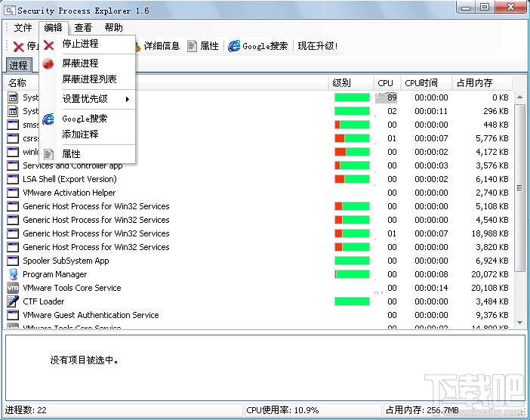Viewport: 530px width, 420px height.
Task: Click the application icon in title bar
Action: coord(10,10)
